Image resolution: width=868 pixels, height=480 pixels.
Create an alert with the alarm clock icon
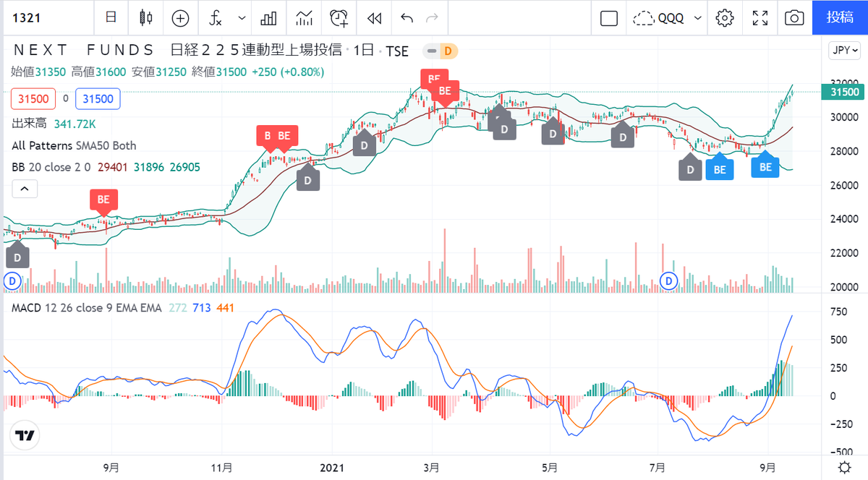click(x=339, y=17)
